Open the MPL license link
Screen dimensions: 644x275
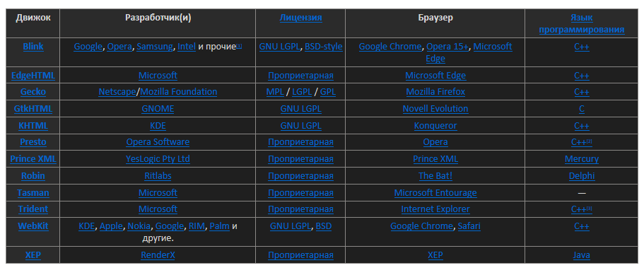tap(275, 91)
